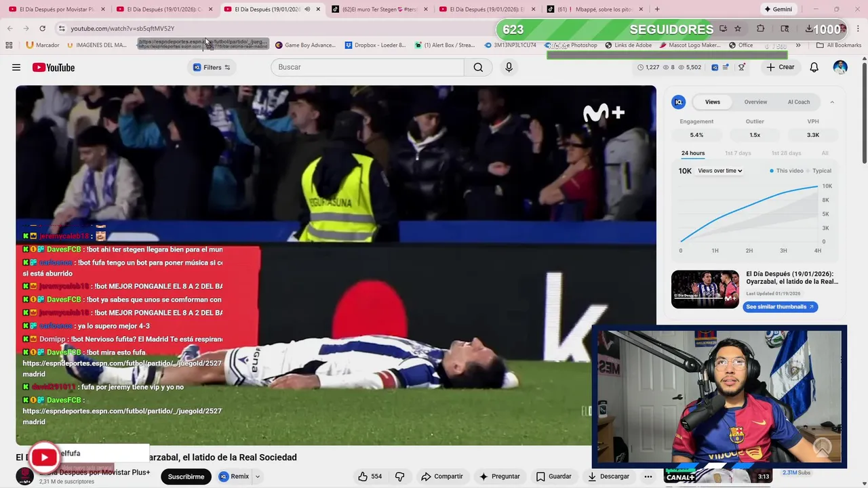Activate voice search microphone
Screen dimensions: 868x488
(509, 67)
